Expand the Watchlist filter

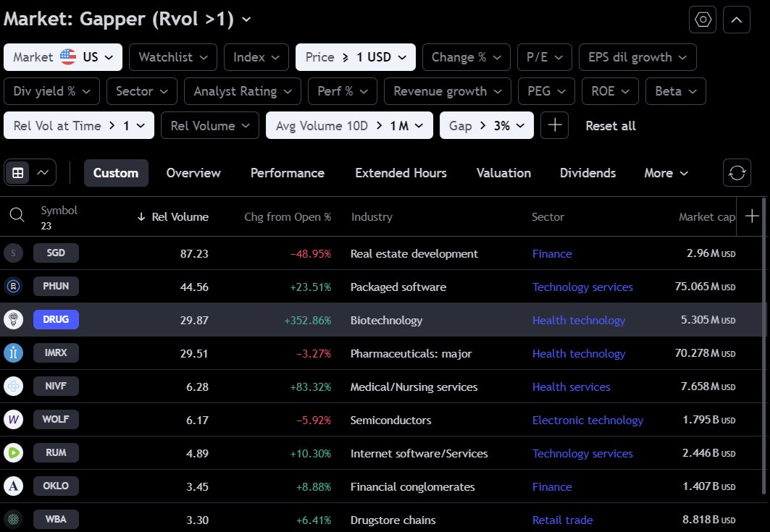[x=173, y=57]
